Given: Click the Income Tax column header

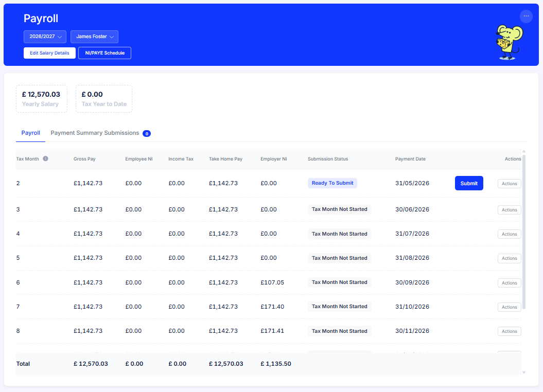Looking at the screenshot, I should pos(181,159).
